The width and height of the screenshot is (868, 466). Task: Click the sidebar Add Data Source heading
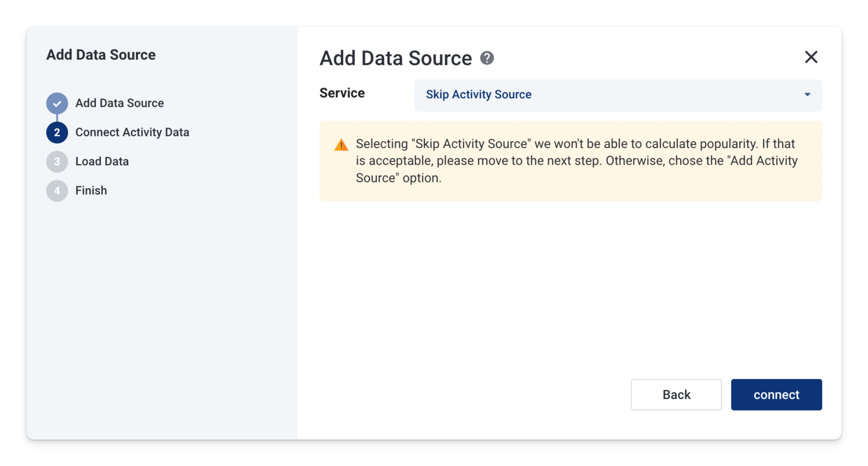click(x=101, y=55)
